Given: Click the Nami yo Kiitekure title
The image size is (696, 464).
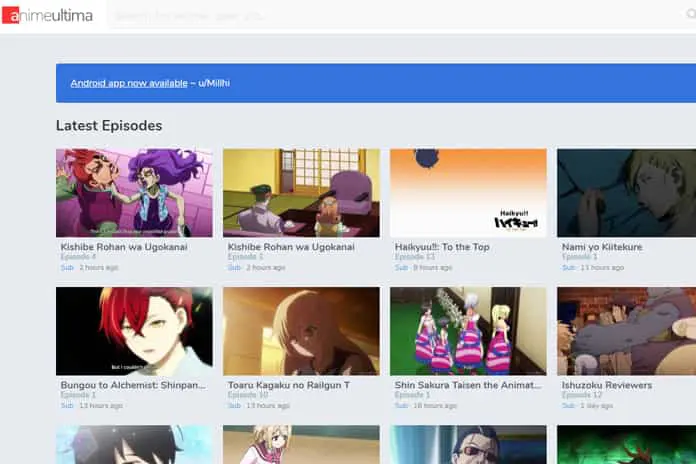Looking at the screenshot, I should 602,247.
